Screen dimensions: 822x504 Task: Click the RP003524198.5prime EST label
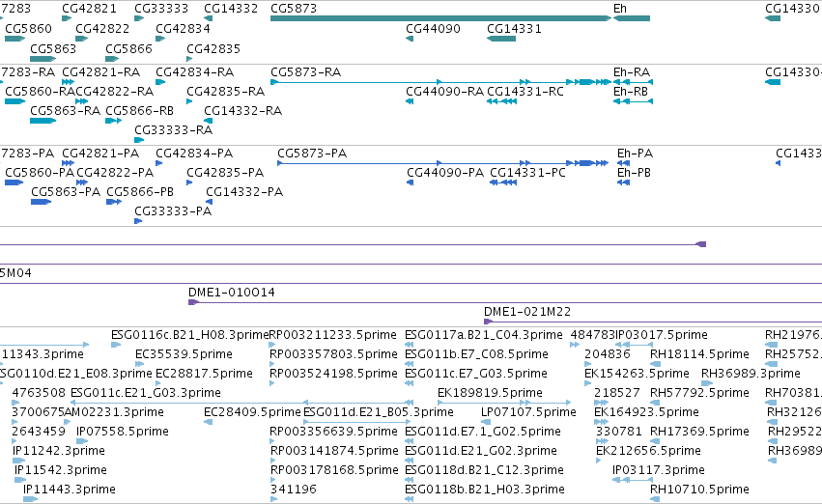click(333, 374)
